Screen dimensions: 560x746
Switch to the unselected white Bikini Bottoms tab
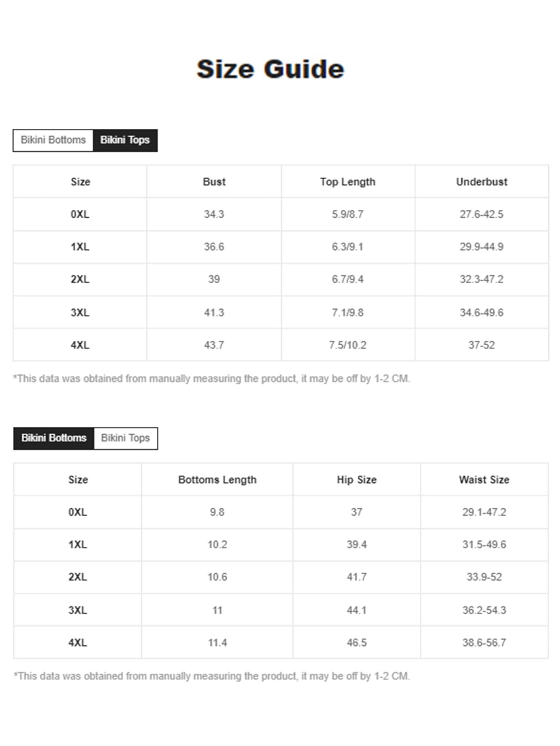coord(53,140)
